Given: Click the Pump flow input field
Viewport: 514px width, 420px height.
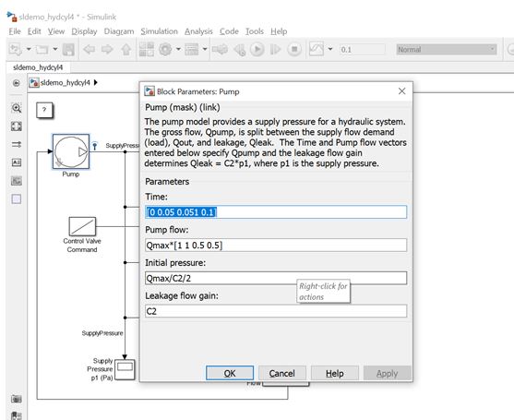Looking at the screenshot, I should (x=276, y=246).
